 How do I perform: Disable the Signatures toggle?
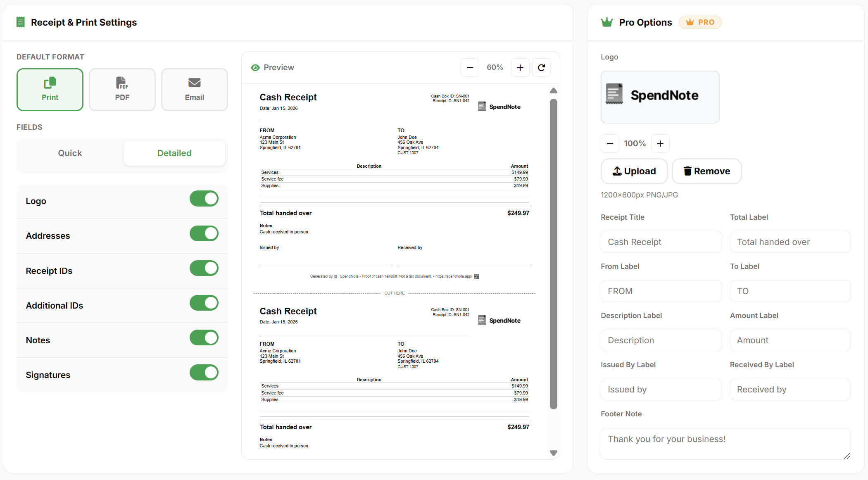coord(204,372)
